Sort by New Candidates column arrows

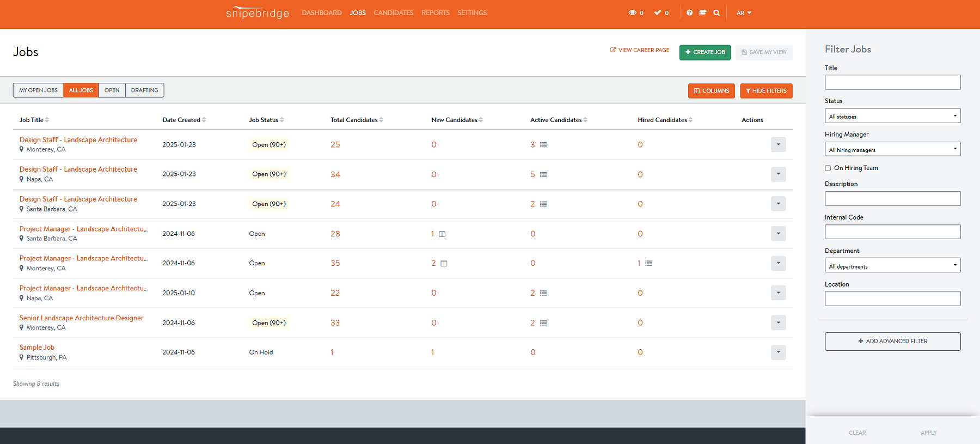481,120
